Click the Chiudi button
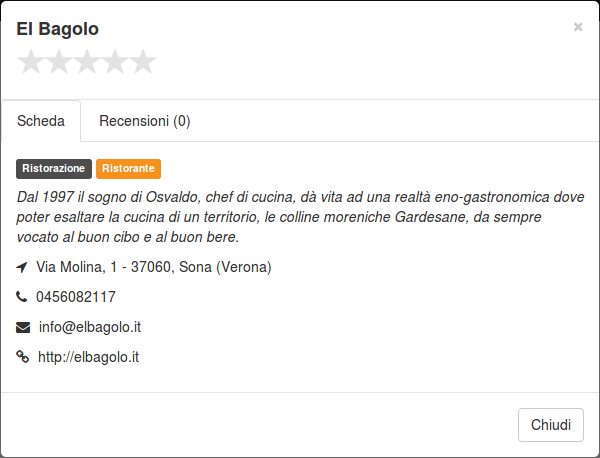This screenshot has width=600, height=458. (x=551, y=425)
